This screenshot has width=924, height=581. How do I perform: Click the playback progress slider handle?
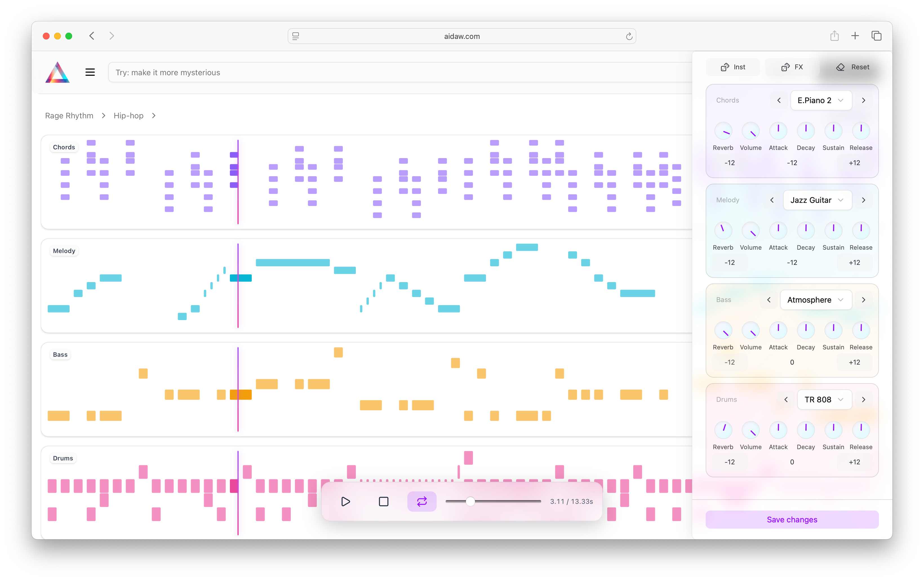click(470, 502)
